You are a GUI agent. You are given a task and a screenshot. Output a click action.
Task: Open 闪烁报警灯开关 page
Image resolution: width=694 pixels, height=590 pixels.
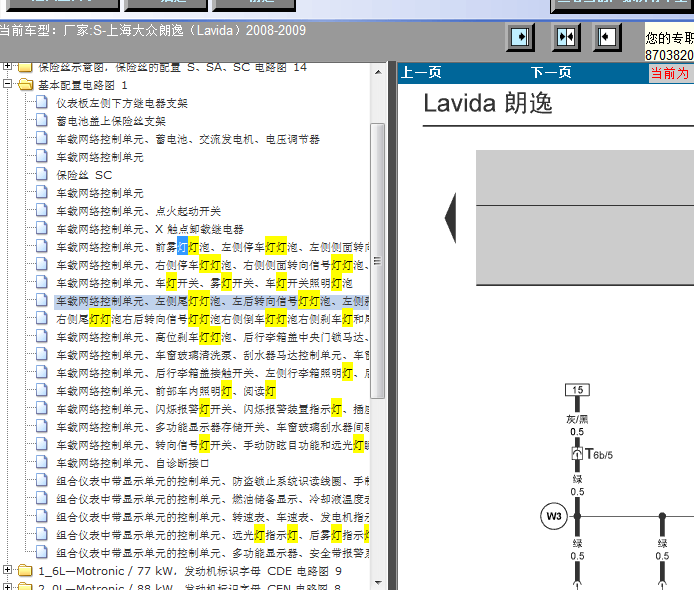pos(212,409)
